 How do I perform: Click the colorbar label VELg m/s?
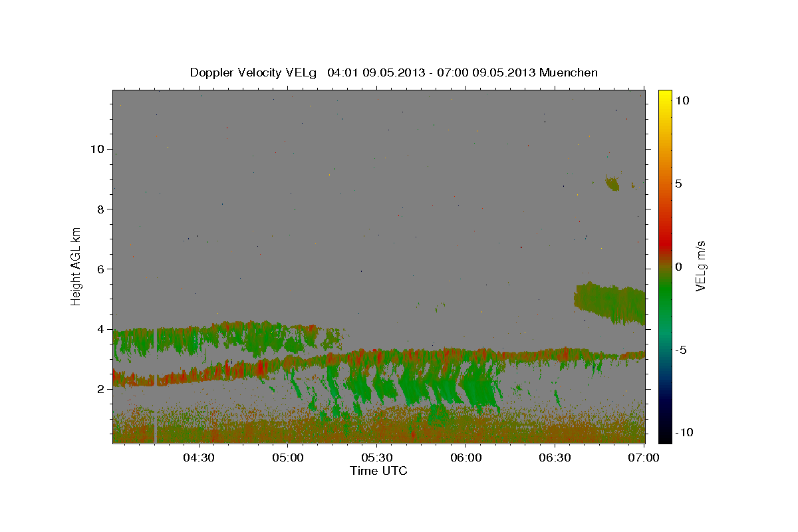[700, 267]
